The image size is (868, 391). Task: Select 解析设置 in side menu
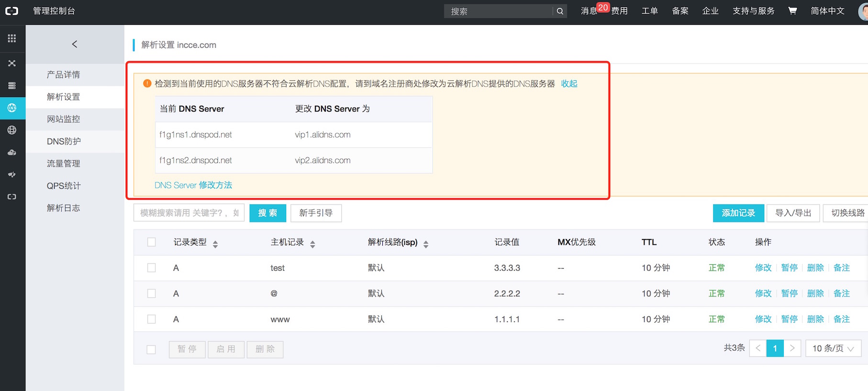tap(75, 97)
